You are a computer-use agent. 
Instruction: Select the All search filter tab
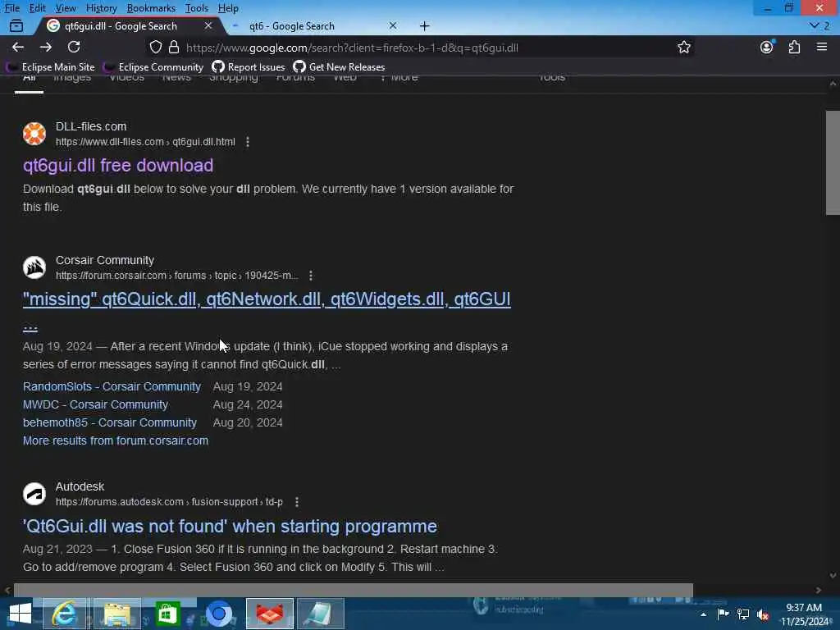tap(29, 80)
